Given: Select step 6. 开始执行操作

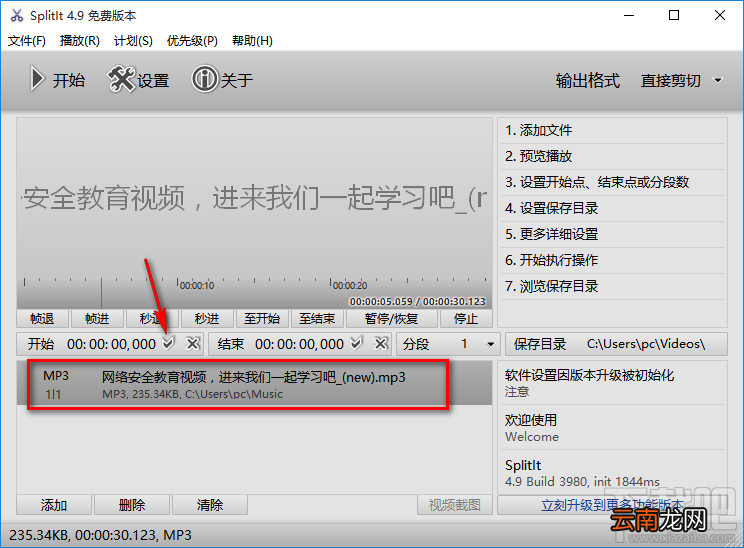Looking at the screenshot, I should pyautogui.click(x=612, y=260).
